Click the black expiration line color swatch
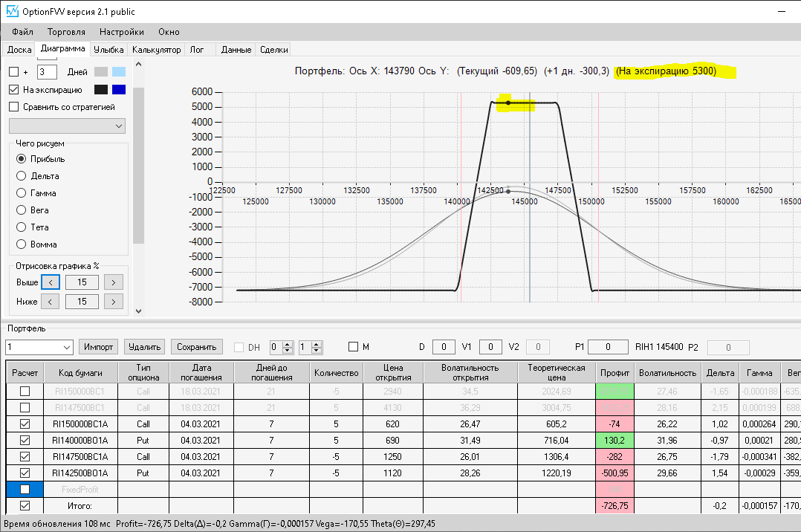The image size is (801, 532). [101, 90]
